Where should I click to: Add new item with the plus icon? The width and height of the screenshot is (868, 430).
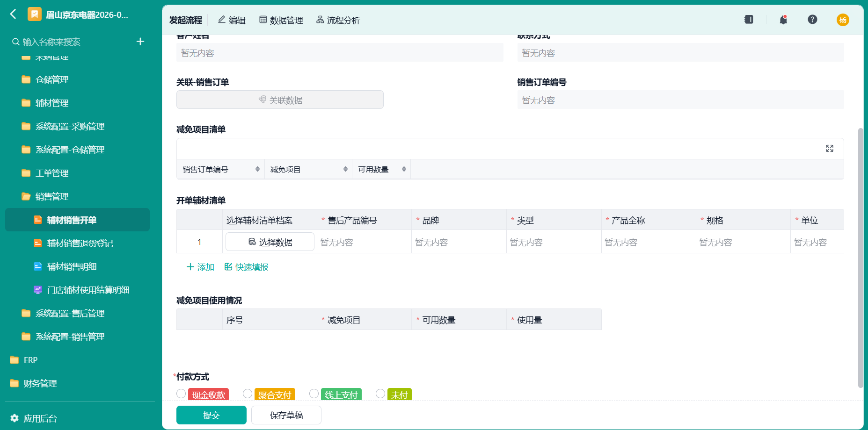click(x=140, y=42)
